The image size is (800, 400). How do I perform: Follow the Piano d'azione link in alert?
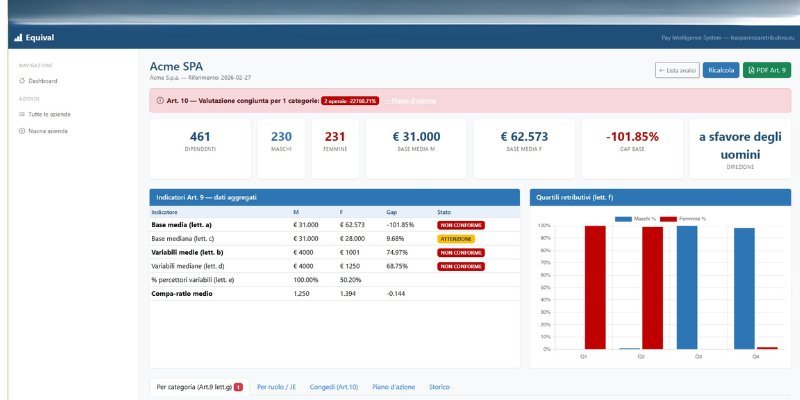point(410,101)
